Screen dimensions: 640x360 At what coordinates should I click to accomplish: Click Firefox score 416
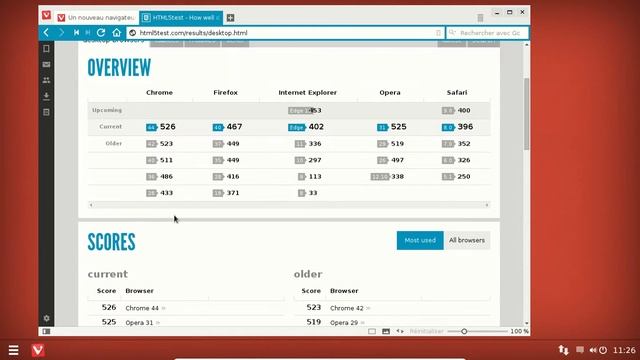click(233, 176)
